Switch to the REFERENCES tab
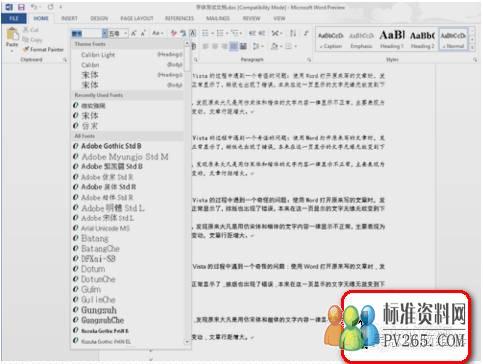Viewport: 483px width, 364px height. 179,18
